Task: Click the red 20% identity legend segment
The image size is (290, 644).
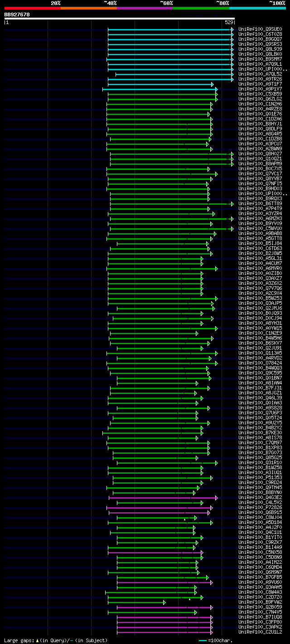Action: tap(32, 8)
